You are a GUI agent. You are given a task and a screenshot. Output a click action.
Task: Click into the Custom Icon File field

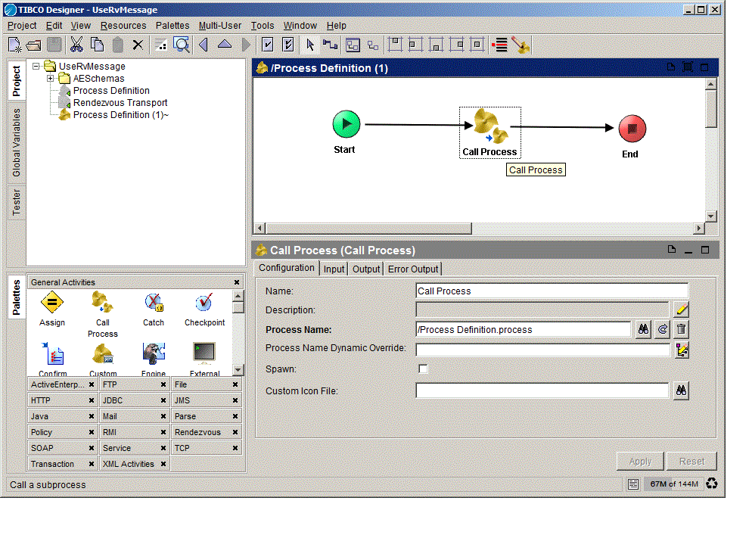click(x=542, y=390)
